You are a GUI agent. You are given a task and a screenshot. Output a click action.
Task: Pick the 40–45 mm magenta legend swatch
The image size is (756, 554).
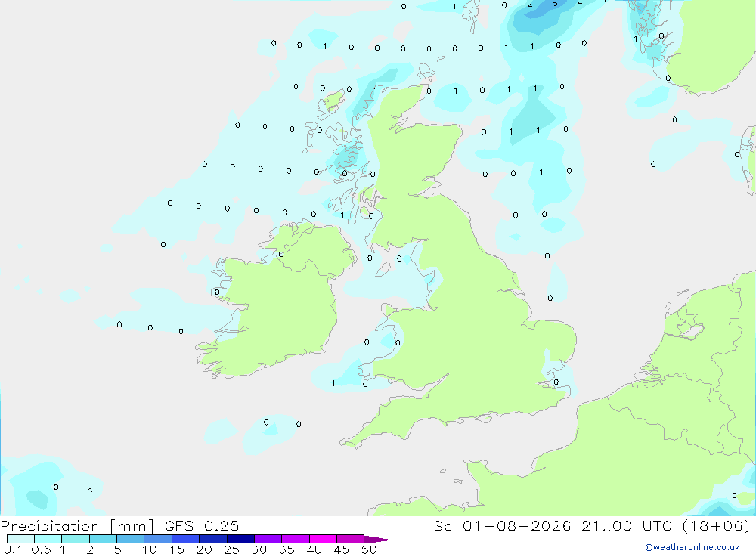[x=323, y=539]
